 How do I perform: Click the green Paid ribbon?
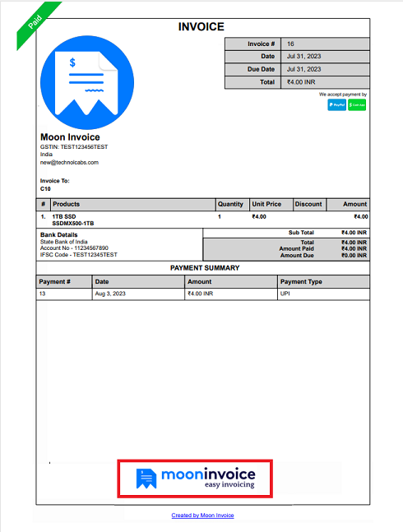tap(37, 23)
